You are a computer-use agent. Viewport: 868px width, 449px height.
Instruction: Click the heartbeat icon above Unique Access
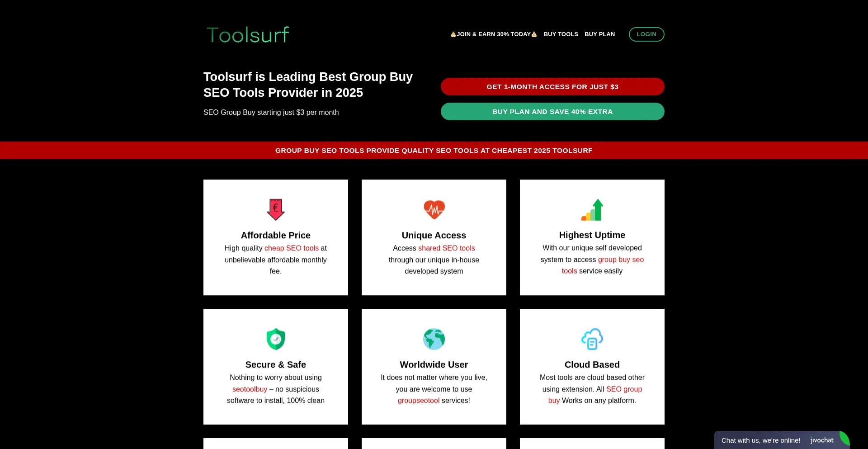click(x=434, y=209)
